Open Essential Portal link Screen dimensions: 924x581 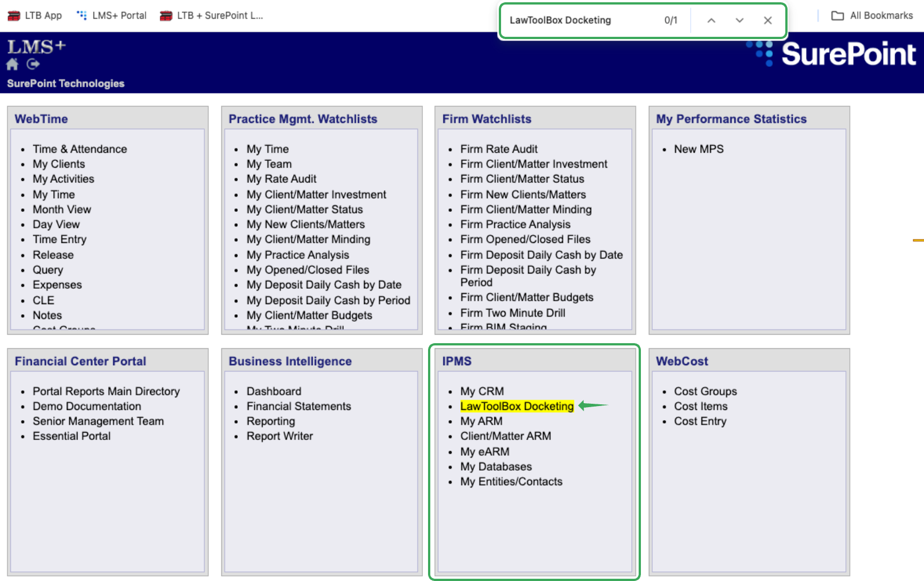tap(72, 436)
